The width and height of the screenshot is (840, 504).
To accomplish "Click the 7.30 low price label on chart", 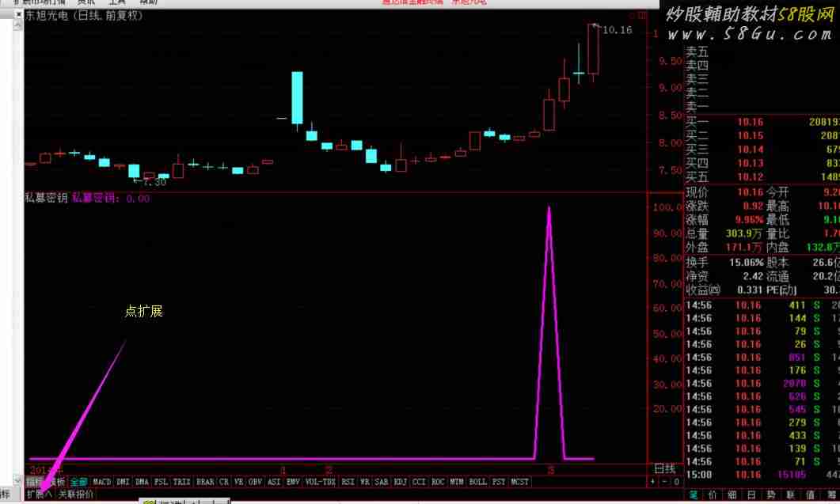I will [x=154, y=182].
